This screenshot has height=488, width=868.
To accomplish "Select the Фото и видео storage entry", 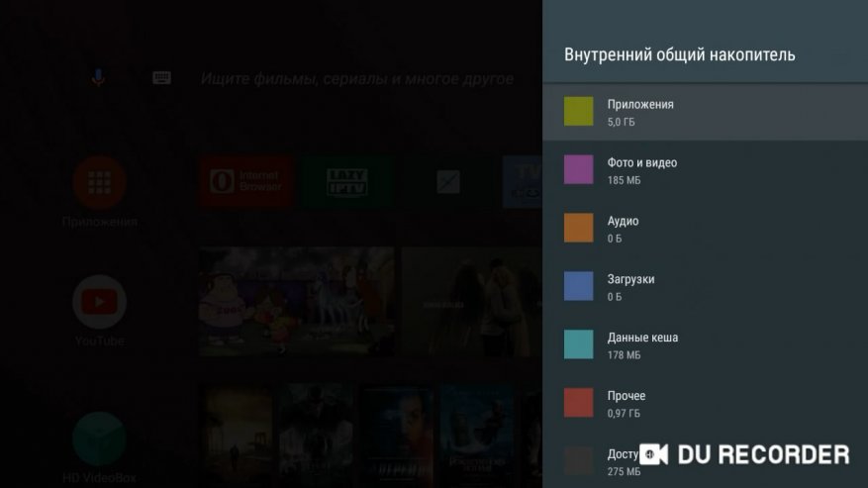I will tap(706, 170).
